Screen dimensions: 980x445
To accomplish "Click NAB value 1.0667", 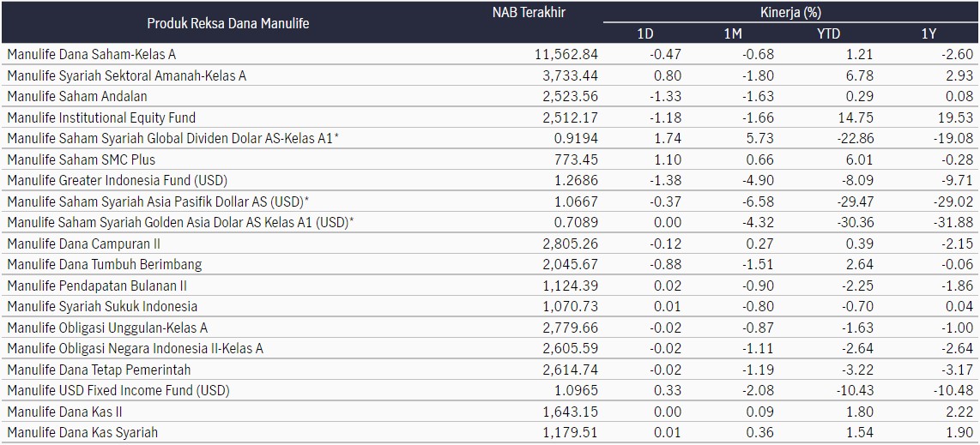I will [578, 201].
